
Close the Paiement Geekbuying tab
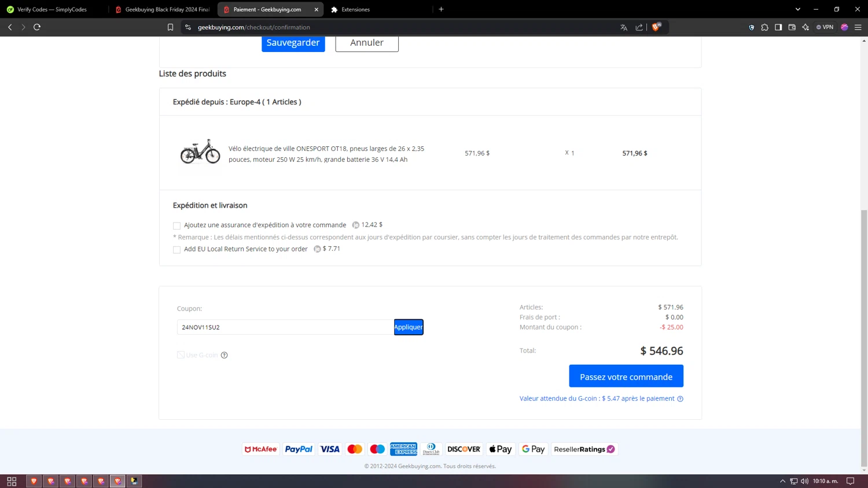[317, 9]
